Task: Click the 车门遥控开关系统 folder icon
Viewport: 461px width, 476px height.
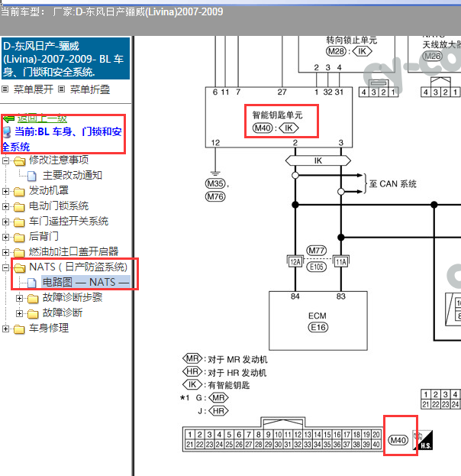Action: coord(19,222)
